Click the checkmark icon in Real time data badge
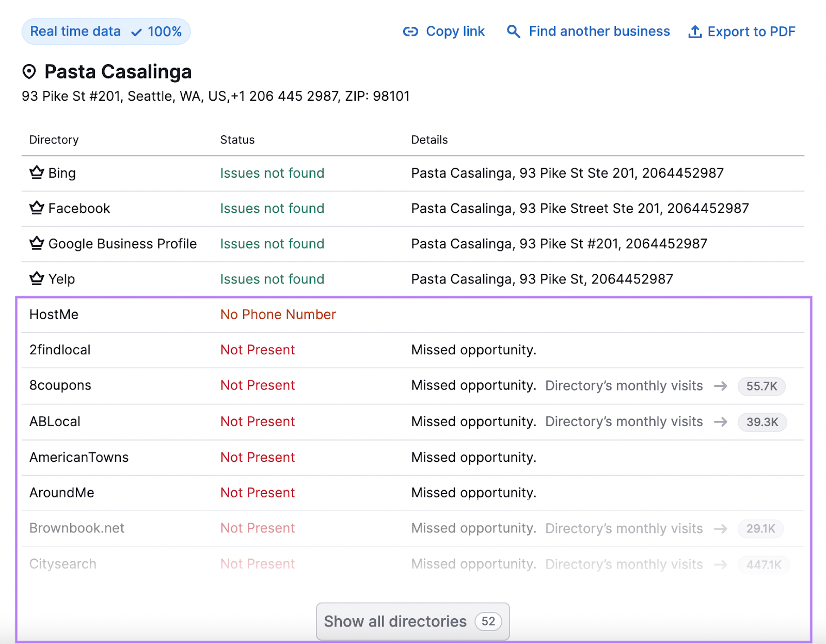The width and height of the screenshot is (826, 644). click(136, 33)
